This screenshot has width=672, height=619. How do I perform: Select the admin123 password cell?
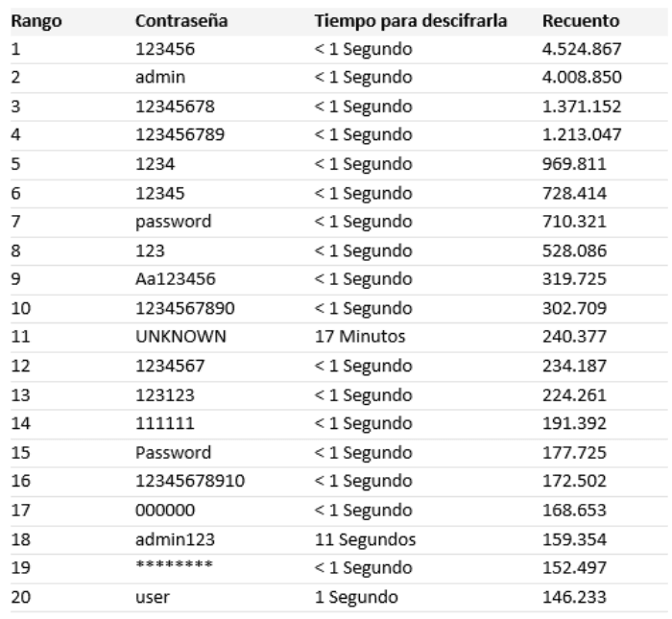point(168,539)
